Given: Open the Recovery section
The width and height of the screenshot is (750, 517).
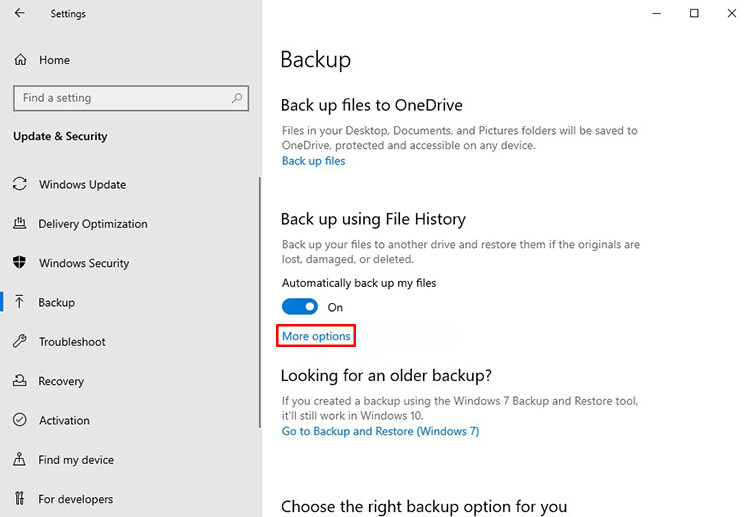Looking at the screenshot, I should (x=61, y=381).
